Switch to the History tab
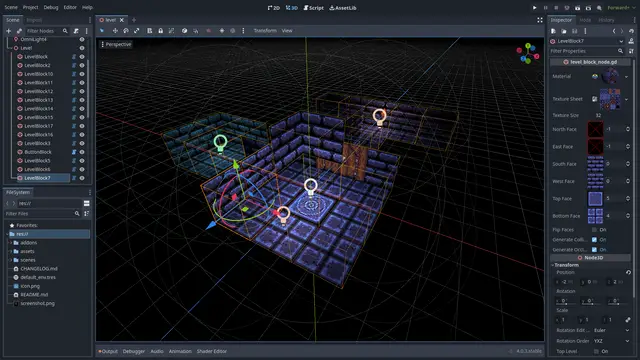Viewport: 640px width, 360px height. [x=607, y=20]
